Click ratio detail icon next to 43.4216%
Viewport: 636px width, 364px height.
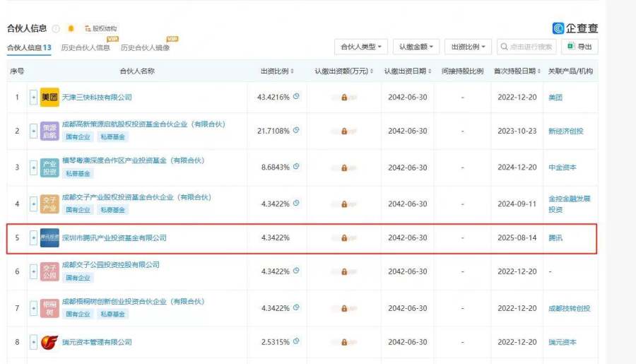point(296,97)
